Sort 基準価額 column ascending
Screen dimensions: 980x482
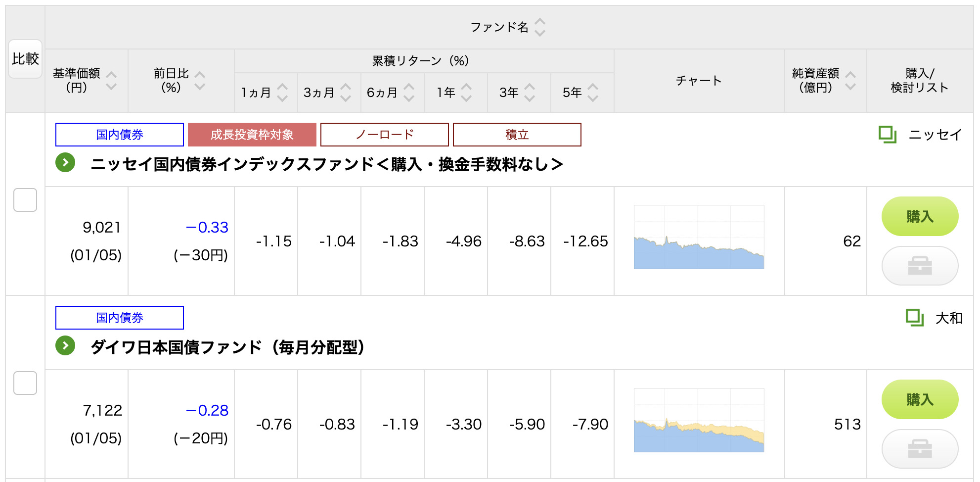click(112, 73)
